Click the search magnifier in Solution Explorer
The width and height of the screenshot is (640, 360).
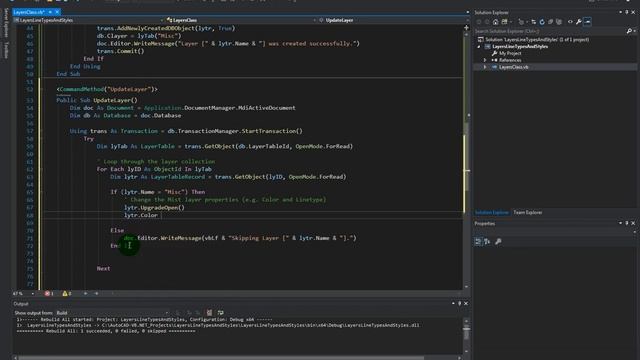[x=629, y=31]
